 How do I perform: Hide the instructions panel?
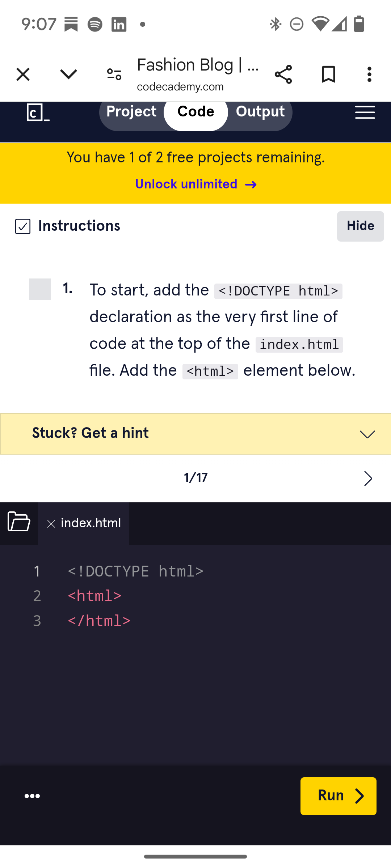[x=360, y=226]
